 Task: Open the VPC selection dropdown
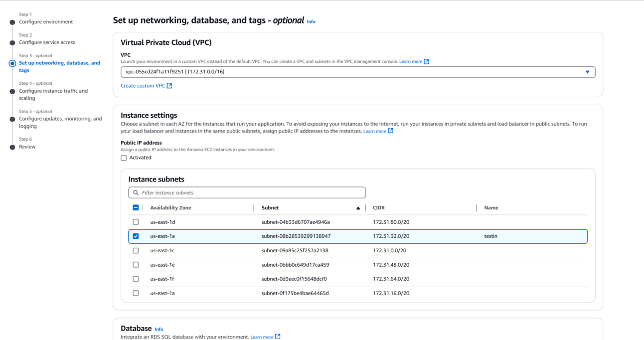coord(358,72)
